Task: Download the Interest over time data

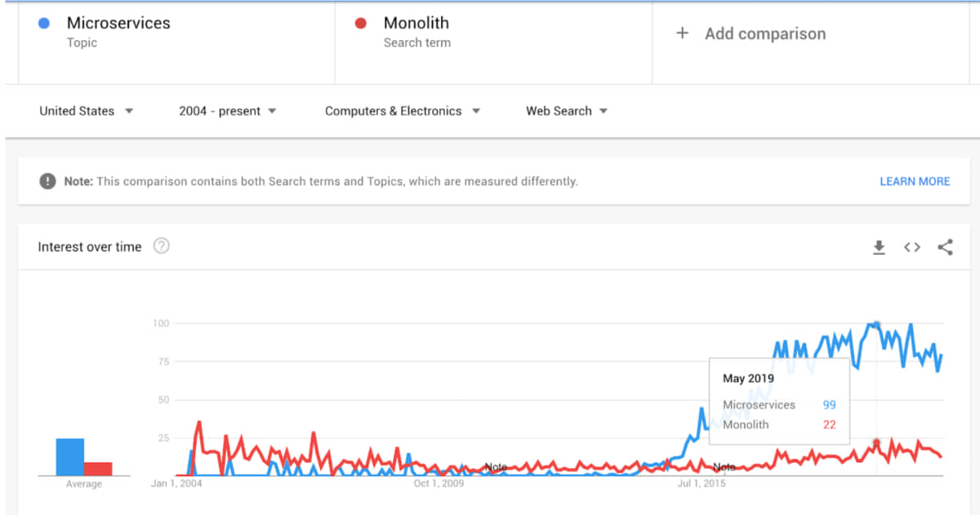Action: tap(879, 247)
